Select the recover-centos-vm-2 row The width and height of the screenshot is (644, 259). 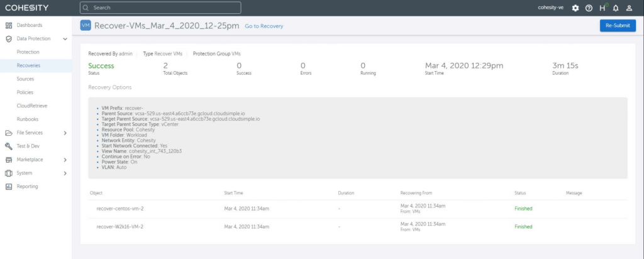coord(120,208)
